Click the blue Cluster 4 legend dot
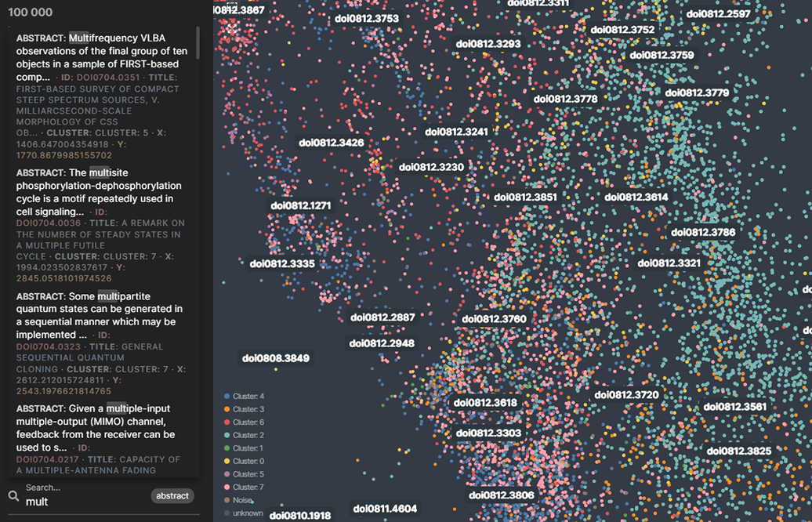The width and height of the screenshot is (812, 522). tap(227, 397)
